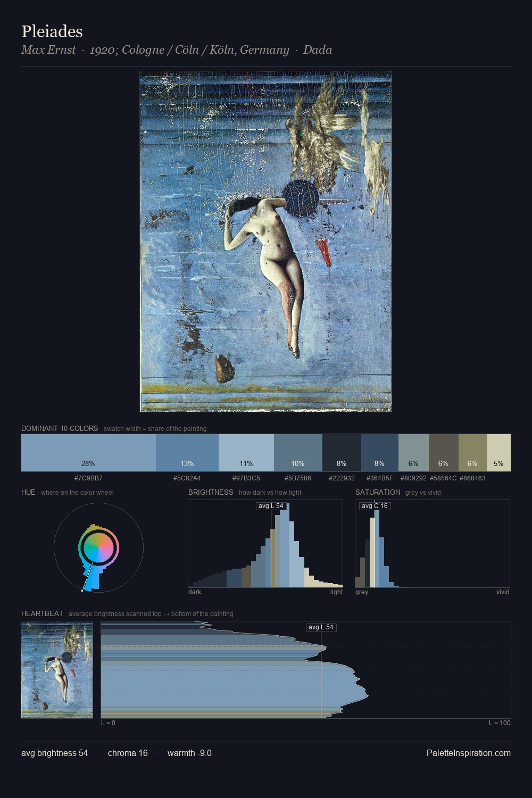Click the 'grey' axis label

[x=362, y=592]
